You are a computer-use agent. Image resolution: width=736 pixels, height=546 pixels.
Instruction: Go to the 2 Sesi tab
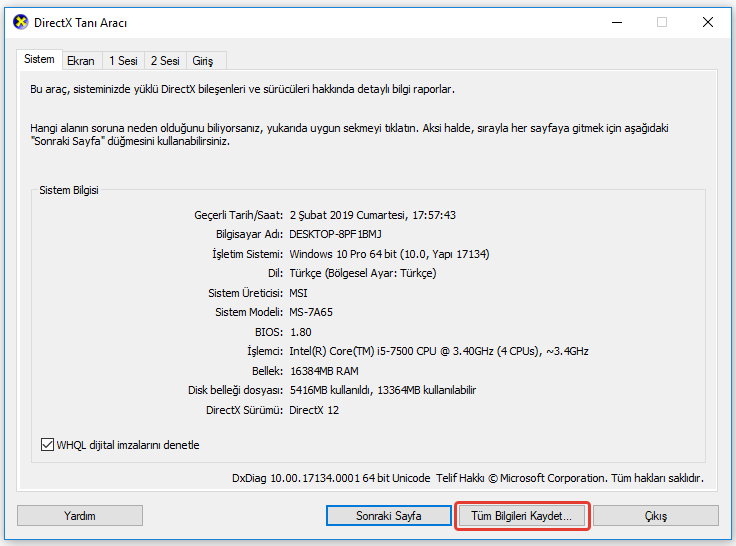166,61
